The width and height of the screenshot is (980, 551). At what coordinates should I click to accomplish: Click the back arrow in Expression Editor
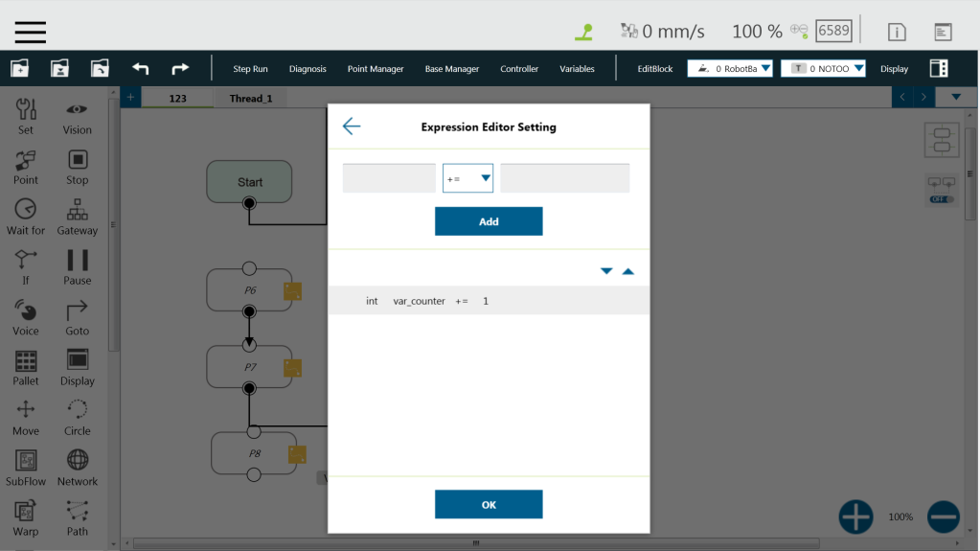coord(352,126)
